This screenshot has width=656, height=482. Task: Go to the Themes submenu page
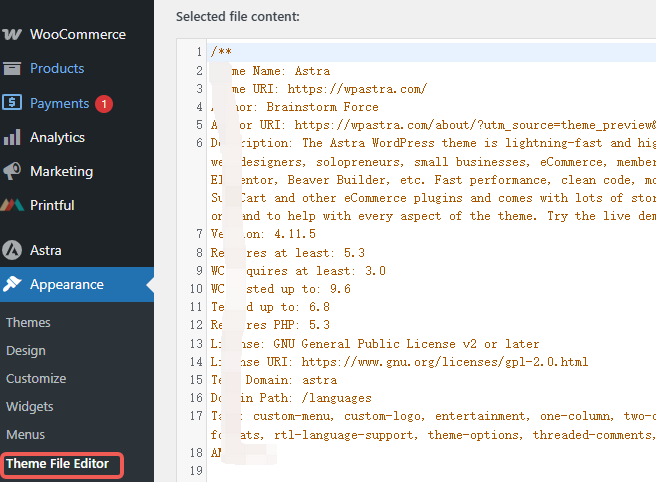coord(28,322)
